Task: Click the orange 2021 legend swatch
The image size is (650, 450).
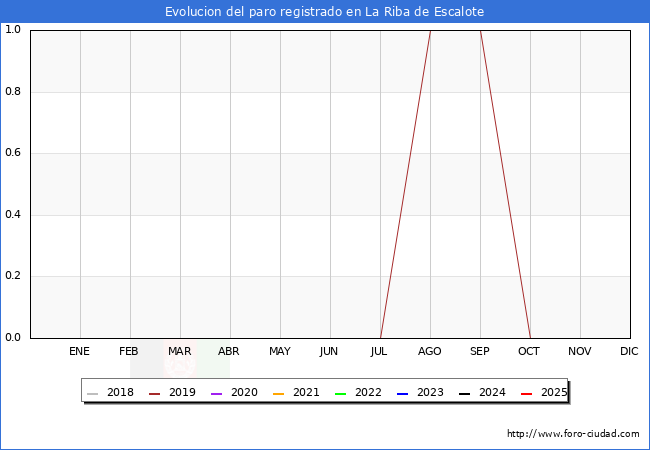Action: pyautogui.click(x=279, y=393)
